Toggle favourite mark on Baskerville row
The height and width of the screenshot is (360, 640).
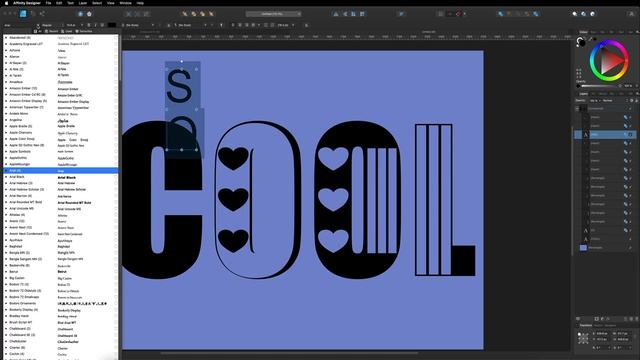pyautogui.click(x=116, y=265)
